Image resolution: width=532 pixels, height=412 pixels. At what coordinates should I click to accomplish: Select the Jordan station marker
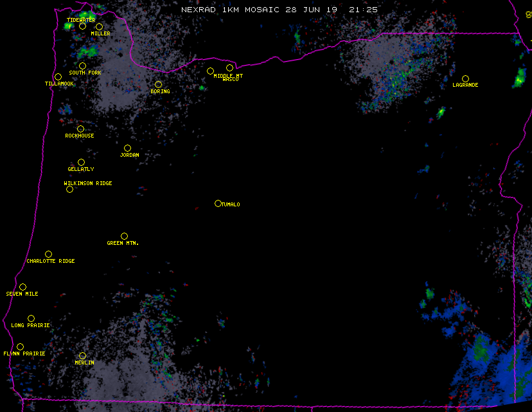127,148
